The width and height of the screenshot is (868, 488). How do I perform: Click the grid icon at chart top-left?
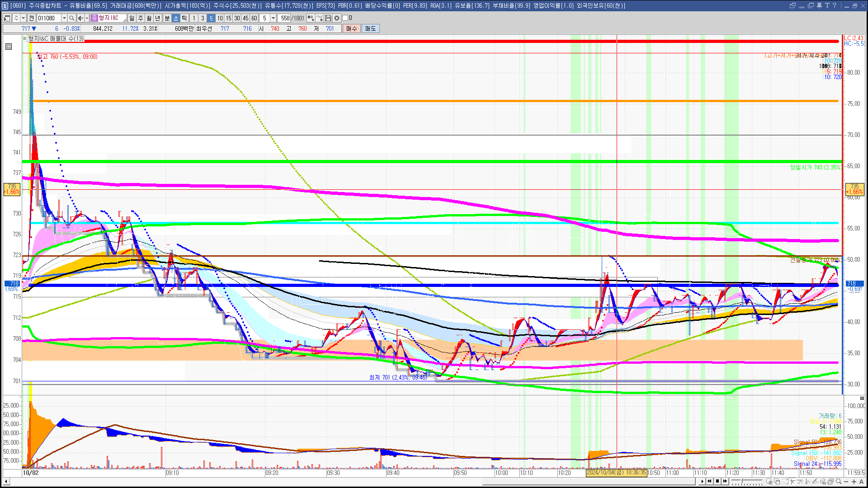(x=9, y=47)
